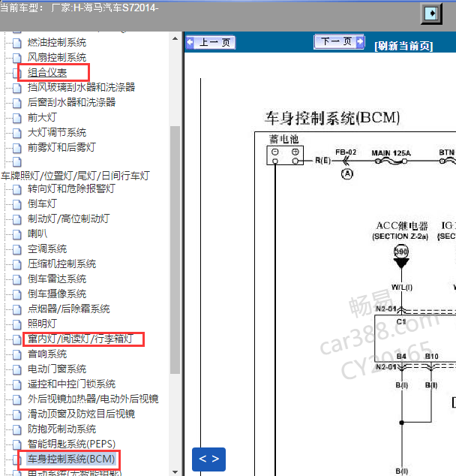Select 室内灯/阅读灯/行李箱灯 entry
Screen dimensions: 456x476
point(80,339)
